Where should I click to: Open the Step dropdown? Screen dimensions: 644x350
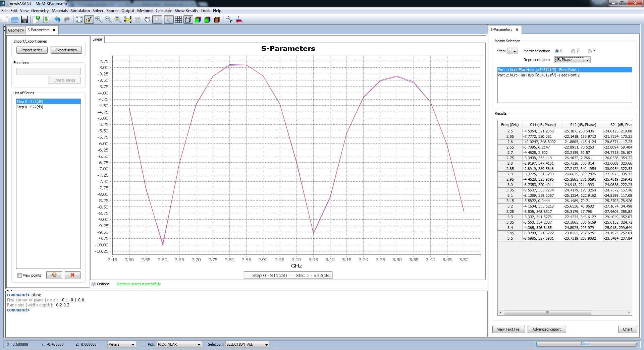coord(513,51)
